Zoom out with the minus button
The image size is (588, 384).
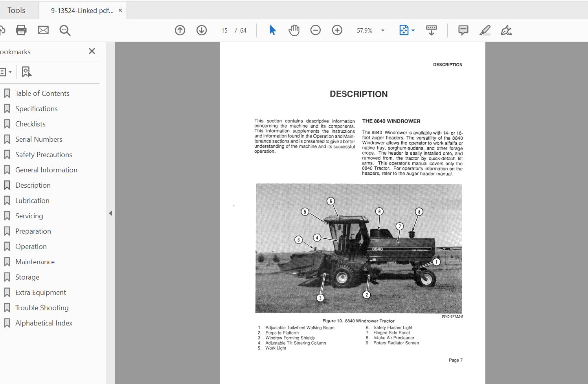[x=316, y=30]
